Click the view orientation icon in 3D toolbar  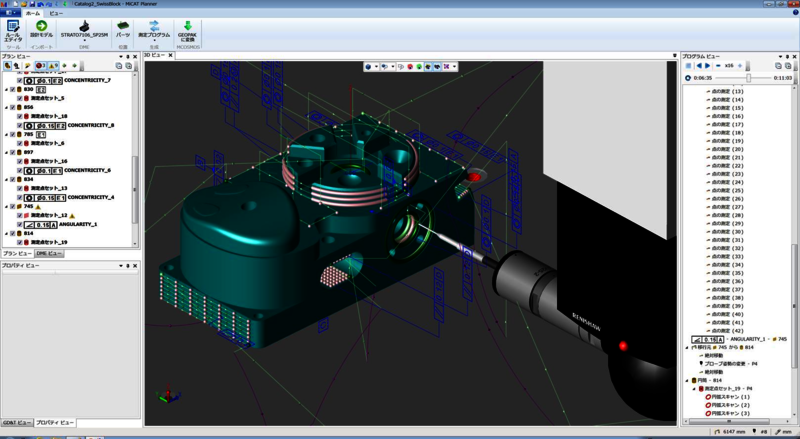click(x=384, y=66)
